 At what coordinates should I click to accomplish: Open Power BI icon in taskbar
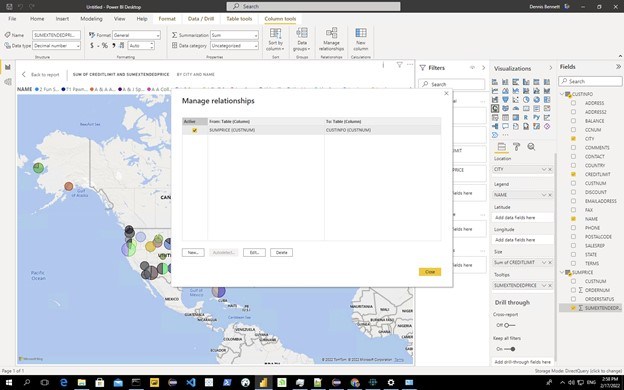pyautogui.click(x=263, y=382)
